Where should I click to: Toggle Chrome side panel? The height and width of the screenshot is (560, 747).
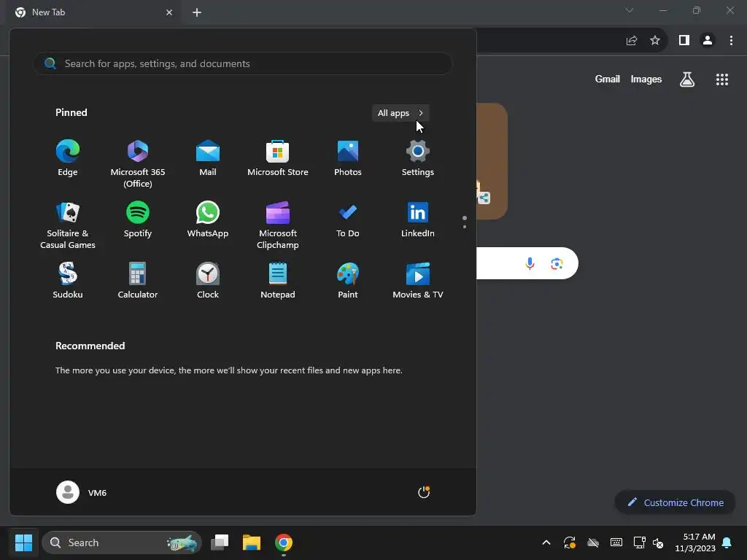(x=684, y=41)
